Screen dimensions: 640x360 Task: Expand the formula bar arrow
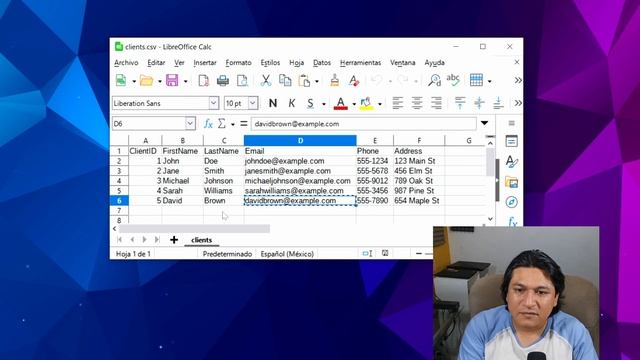484,123
